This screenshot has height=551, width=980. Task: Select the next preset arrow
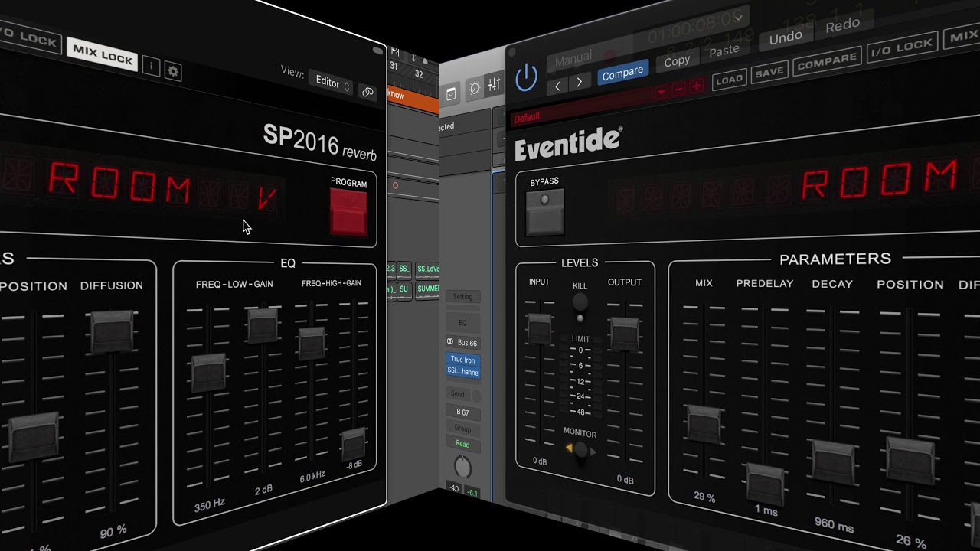tap(579, 82)
